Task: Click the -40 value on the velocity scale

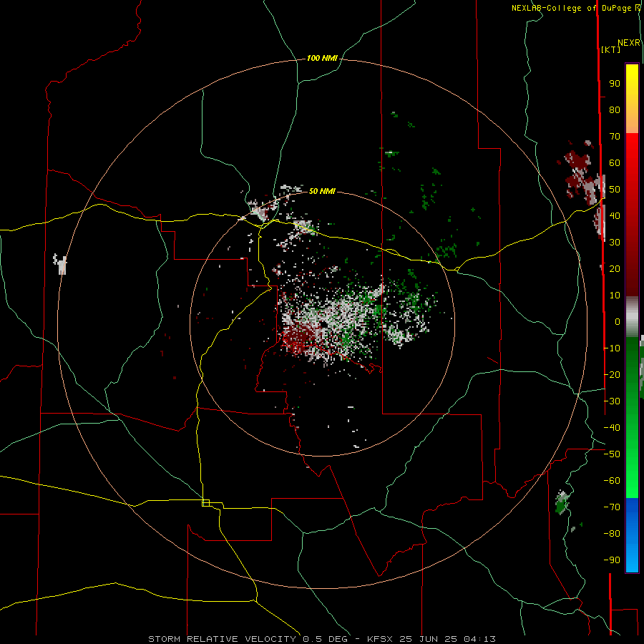Action: (612, 428)
